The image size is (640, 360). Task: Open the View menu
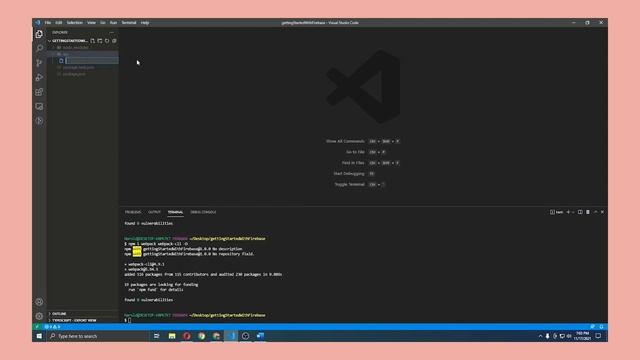tap(91, 23)
